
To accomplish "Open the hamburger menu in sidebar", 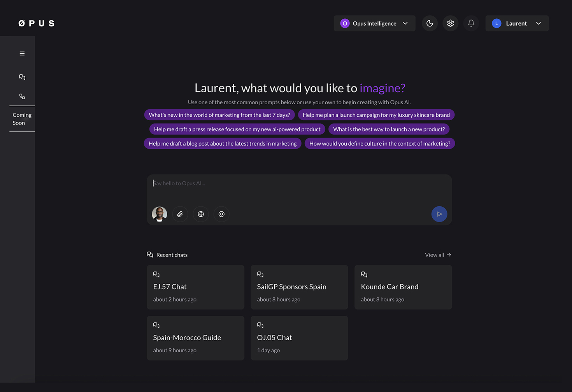I will [x=22, y=53].
